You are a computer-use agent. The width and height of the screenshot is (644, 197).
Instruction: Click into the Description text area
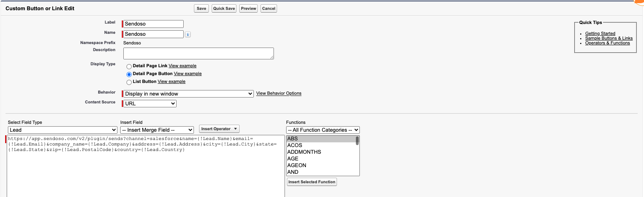coord(199,53)
